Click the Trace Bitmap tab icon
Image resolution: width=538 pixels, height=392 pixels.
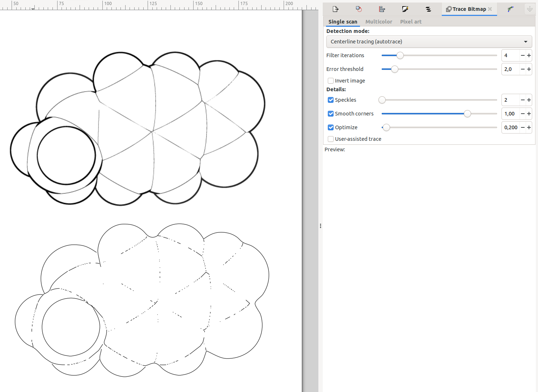click(449, 9)
